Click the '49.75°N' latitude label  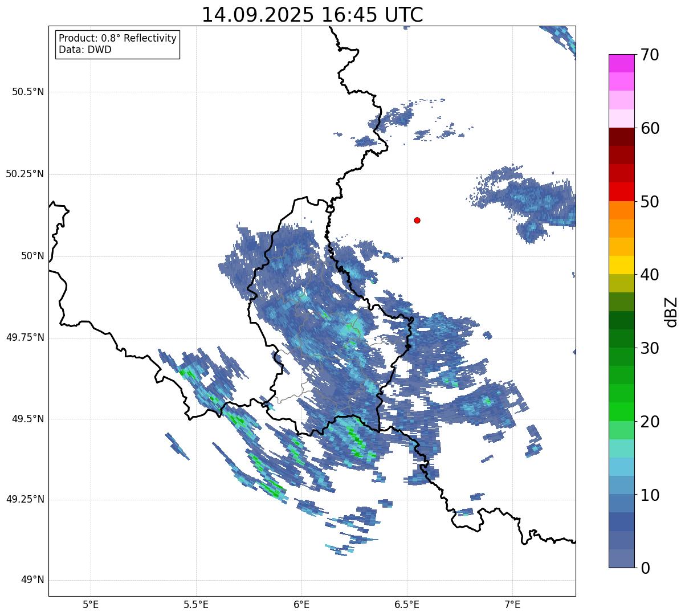coord(25,337)
